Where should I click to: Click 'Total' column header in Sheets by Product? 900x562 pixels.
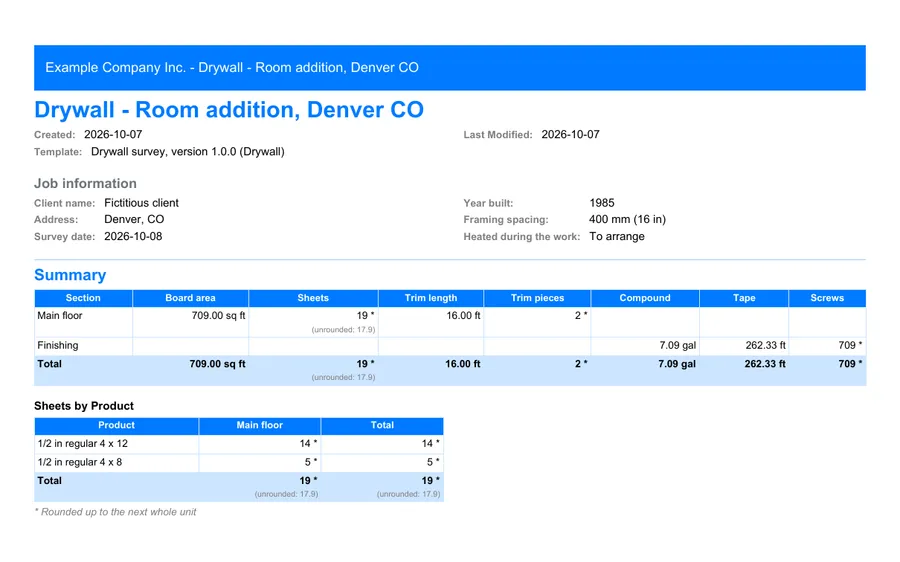click(x=382, y=425)
